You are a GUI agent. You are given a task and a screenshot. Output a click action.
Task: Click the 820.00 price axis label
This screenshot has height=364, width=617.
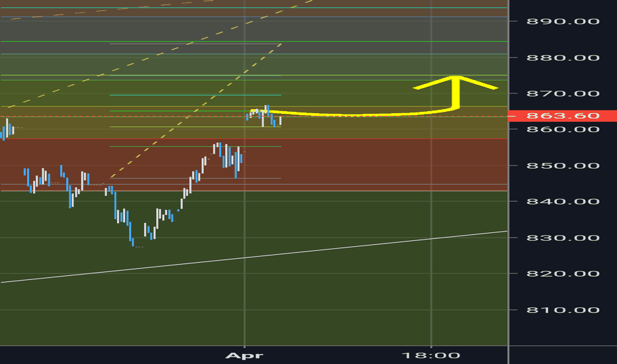pos(563,273)
